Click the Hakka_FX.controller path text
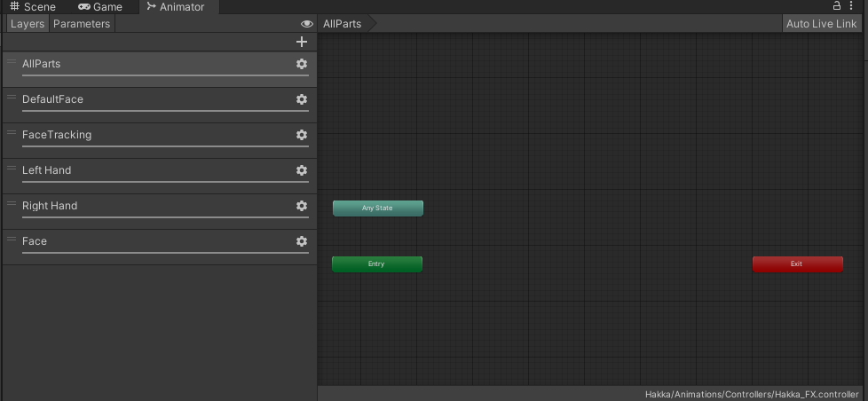Image resolution: width=868 pixels, height=401 pixels. click(x=752, y=395)
